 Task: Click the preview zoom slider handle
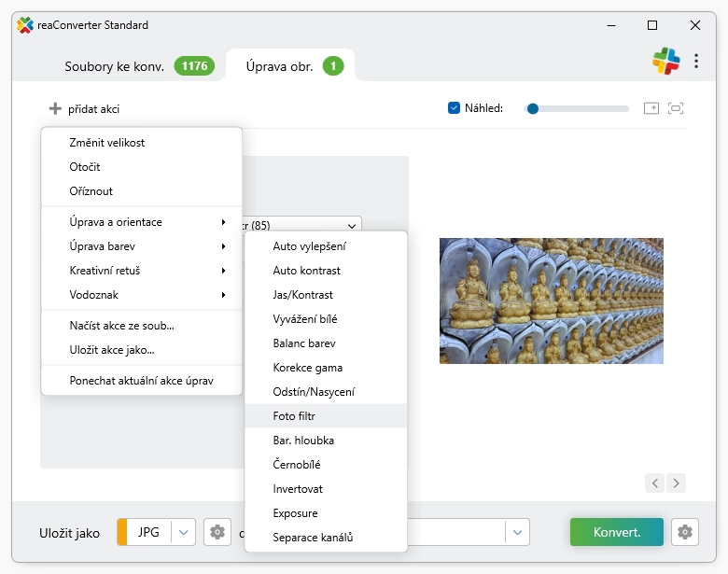point(533,108)
